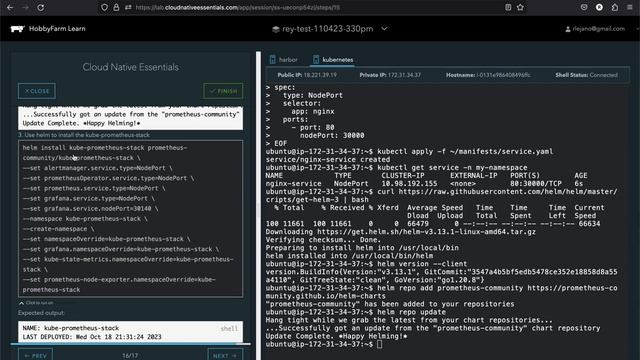This screenshot has height=360, width=640.
Task: Click '--create-namespace' line in code block
Action: 58,229
